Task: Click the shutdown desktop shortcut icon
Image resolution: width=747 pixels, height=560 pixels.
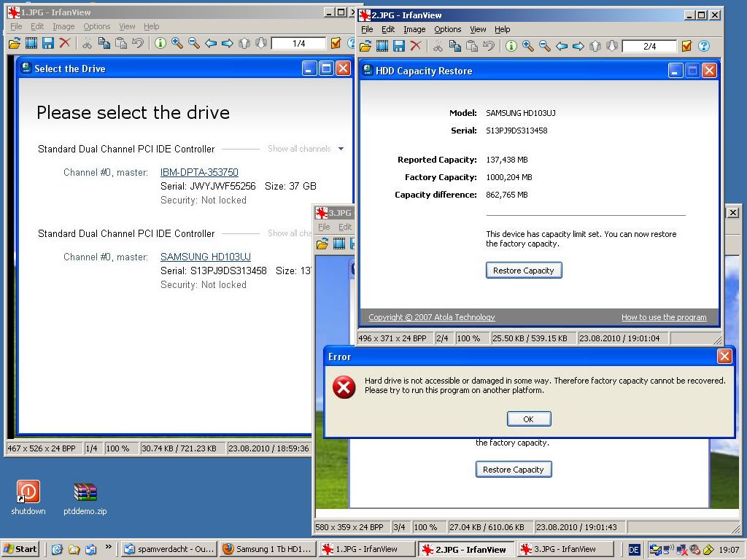Action: 28,492
